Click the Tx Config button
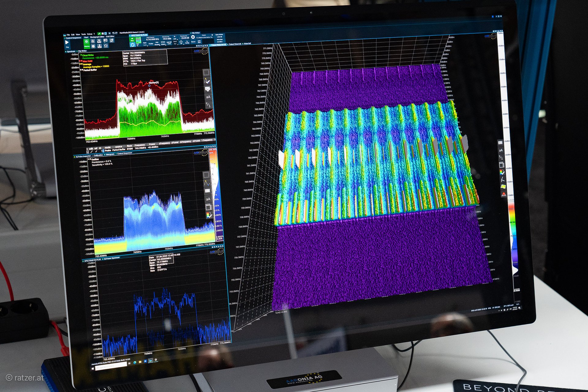 coord(187,42)
